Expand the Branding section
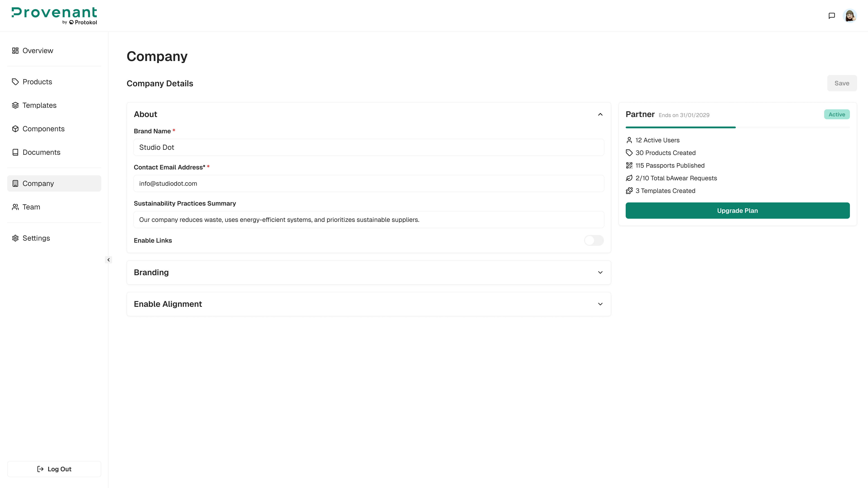Viewport: 868px width, 488px height. (x=600, y=272)
